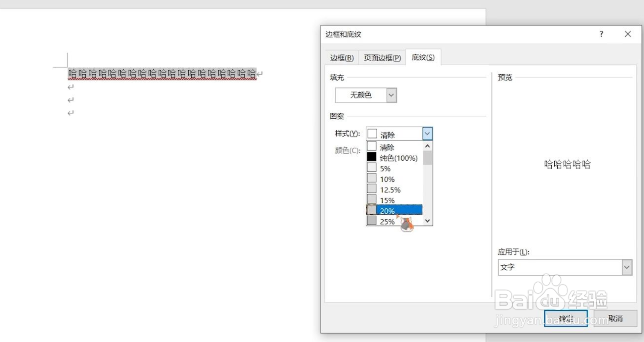Click the pattern list scroll down arrow
The height and width of the screenshot is (342, 644).
427,221
